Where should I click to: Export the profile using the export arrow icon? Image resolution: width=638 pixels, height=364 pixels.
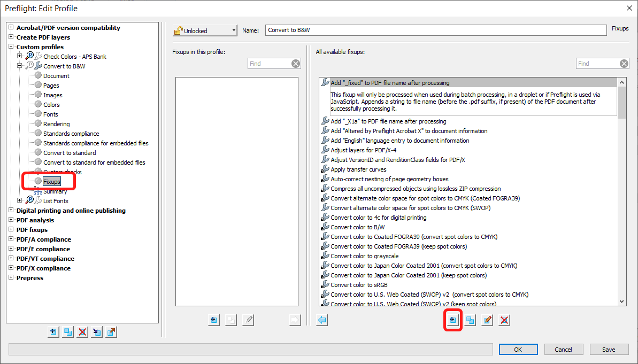coord(111,332)
